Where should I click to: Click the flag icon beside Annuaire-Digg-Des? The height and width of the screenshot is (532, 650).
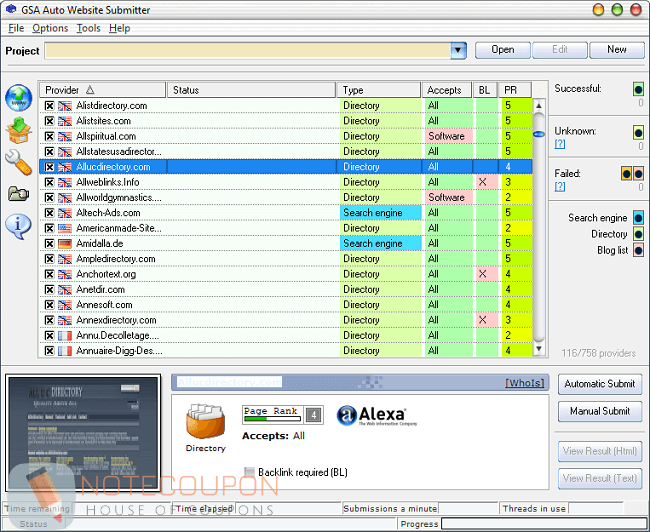tap(65, 351)
